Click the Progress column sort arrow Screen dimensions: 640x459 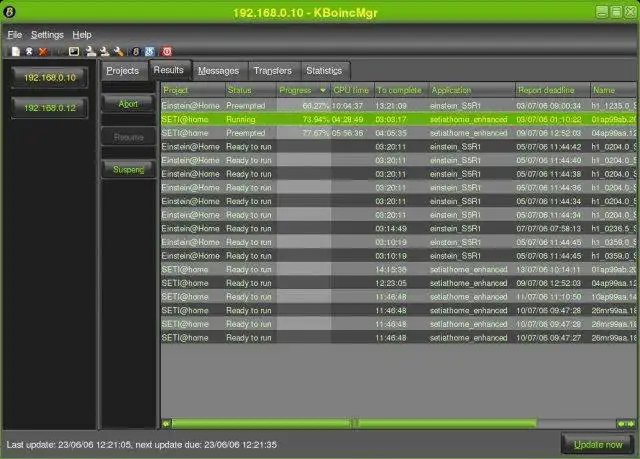pos(323,90)
